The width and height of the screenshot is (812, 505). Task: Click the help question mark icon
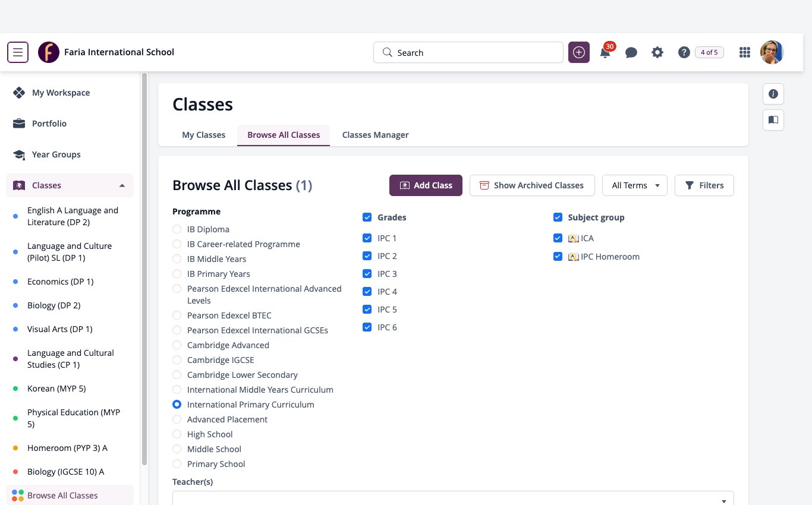tap(684, 52)
